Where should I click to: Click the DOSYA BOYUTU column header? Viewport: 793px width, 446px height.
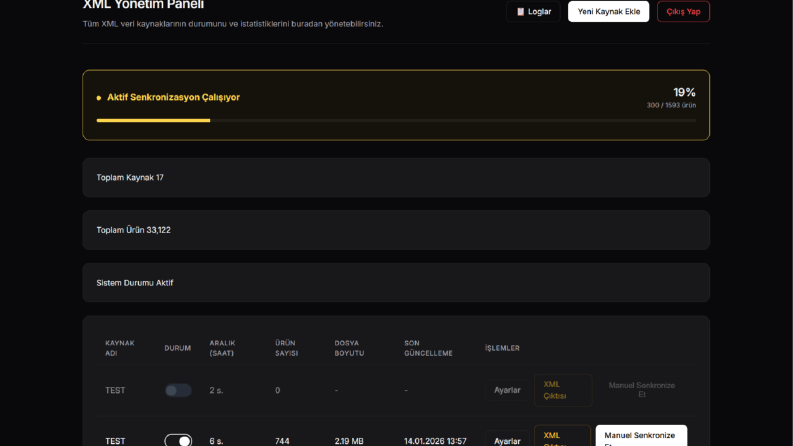click(349, 348)
